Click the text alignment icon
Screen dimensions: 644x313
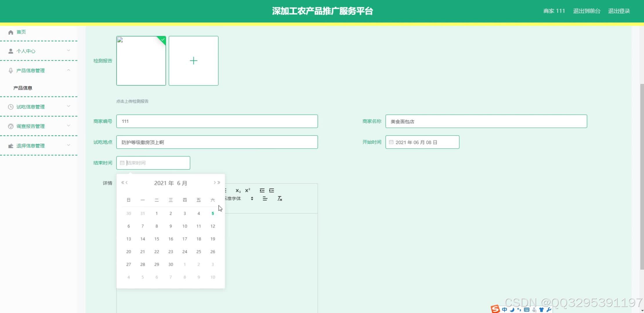[x=265, y=199]
